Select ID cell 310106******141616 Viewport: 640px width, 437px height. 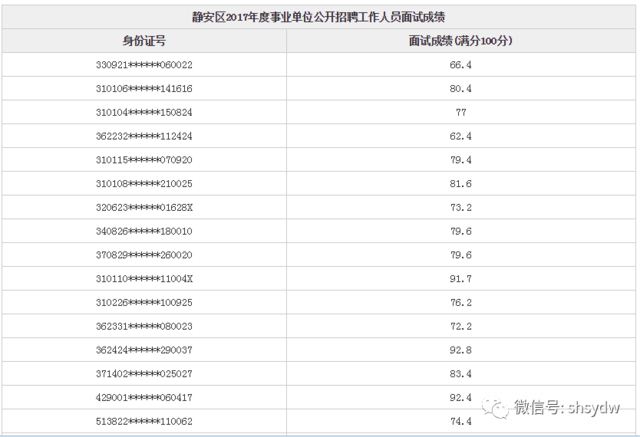tap(144, 89)
